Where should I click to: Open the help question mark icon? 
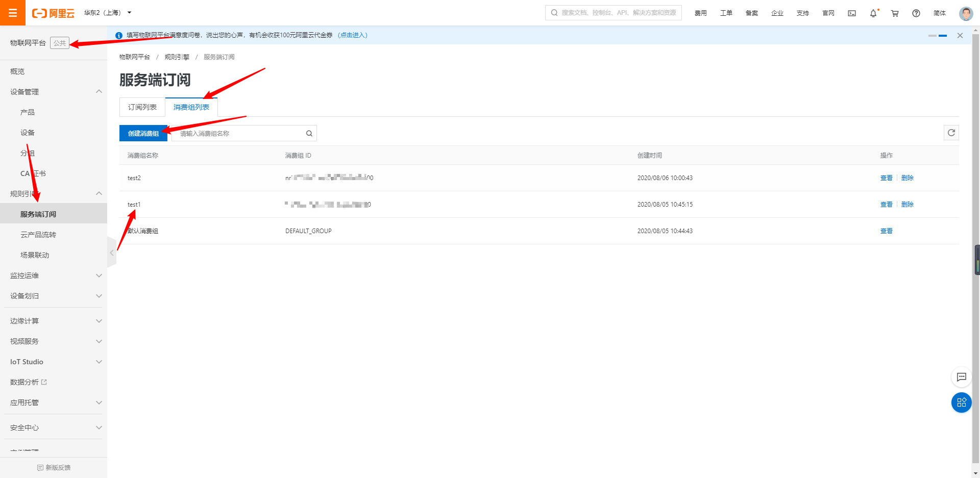(x=916, y=13)
